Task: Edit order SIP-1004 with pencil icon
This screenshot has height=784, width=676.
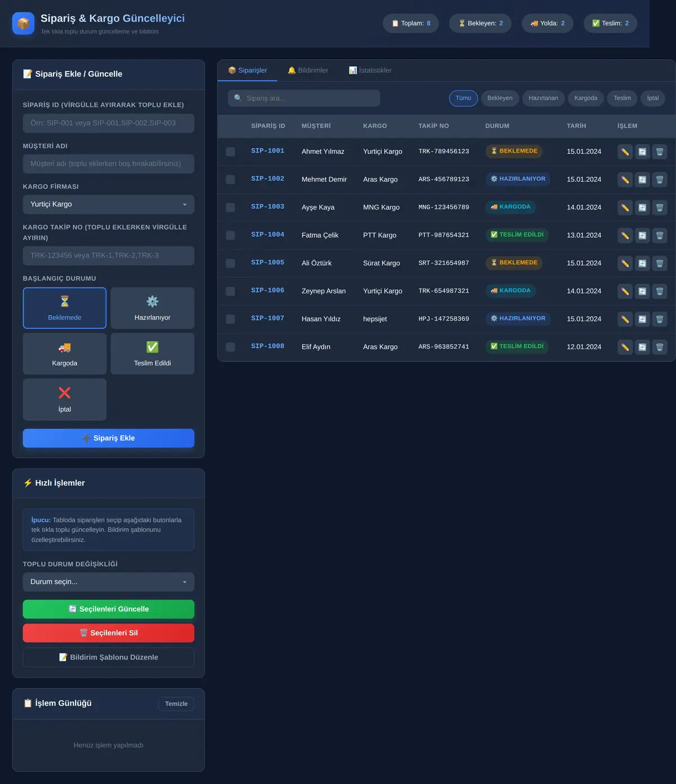Action: coord(625,235)
